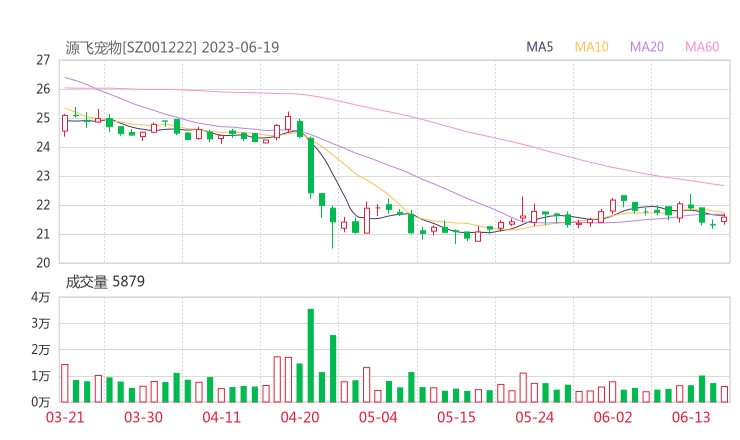Click the 06-13 date axis label
This screenshot has height=440, width=740.
click(x=691, y=417)
